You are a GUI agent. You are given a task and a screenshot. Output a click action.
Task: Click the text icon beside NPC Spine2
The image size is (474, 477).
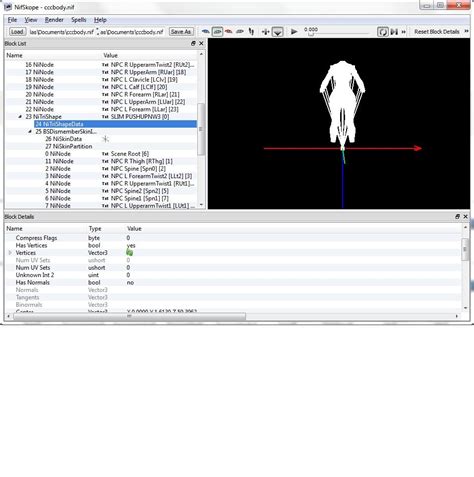[105, 191]
